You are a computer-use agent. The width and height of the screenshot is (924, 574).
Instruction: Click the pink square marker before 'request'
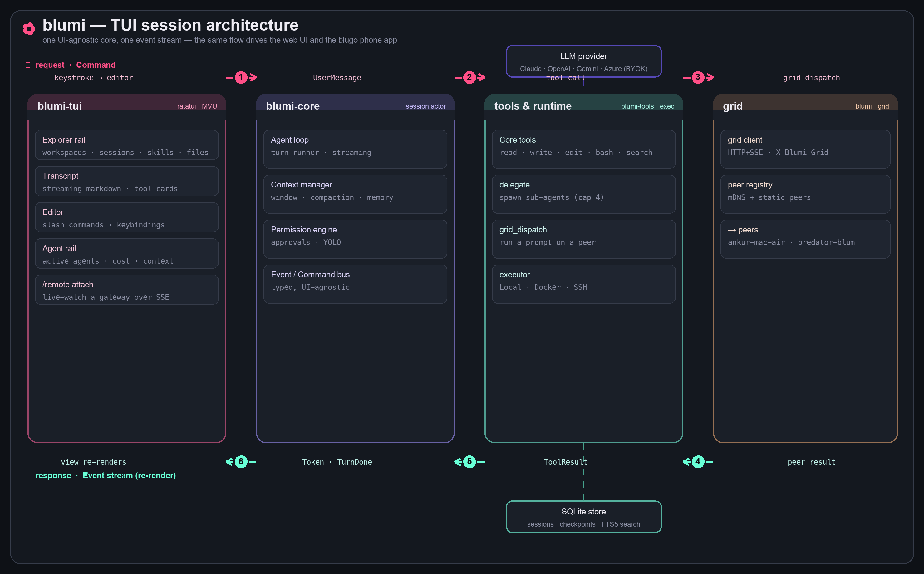[28, 65]
